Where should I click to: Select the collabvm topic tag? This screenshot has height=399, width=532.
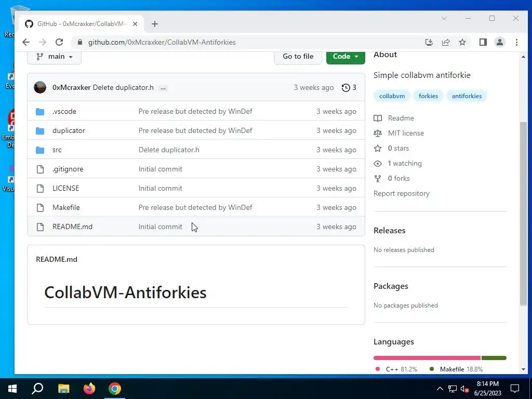[392, 96]
